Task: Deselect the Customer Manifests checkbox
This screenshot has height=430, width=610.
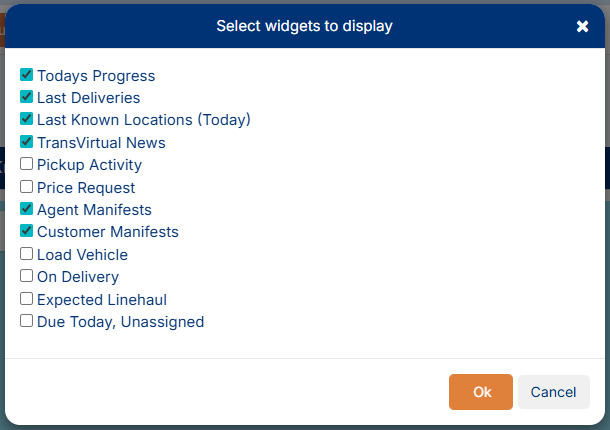Action: tap(27, 231)
